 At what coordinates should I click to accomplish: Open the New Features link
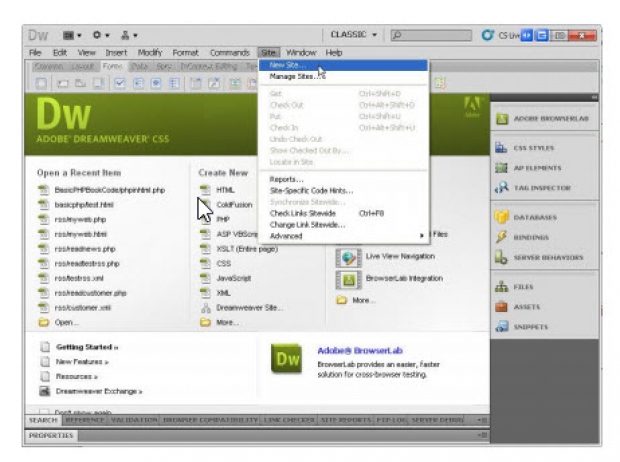point(82,362)
